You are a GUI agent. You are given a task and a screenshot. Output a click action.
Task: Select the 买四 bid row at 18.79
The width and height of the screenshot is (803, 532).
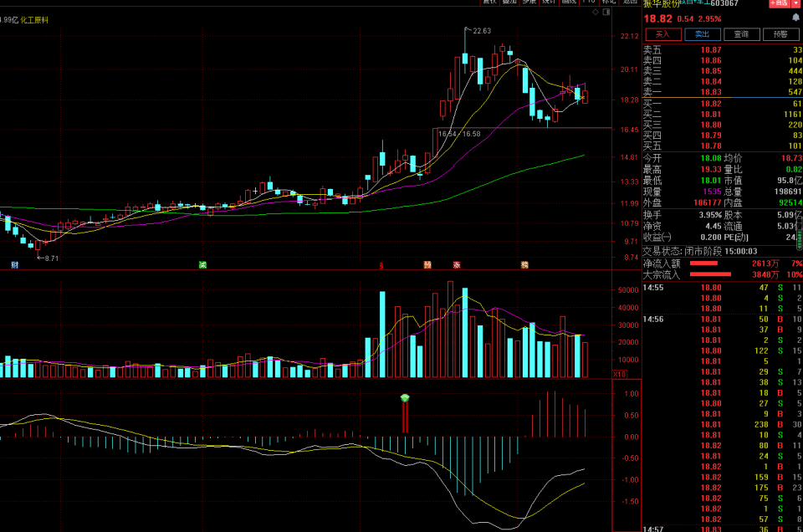pyautogui.click(x=723, y=136)
